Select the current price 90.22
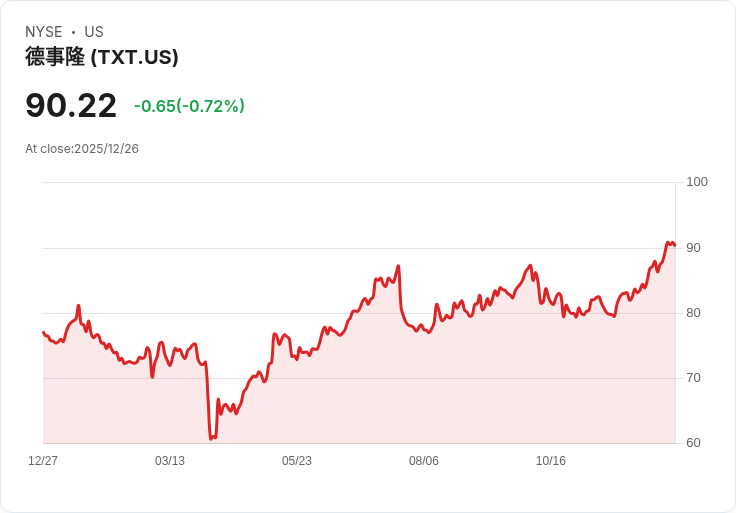The height and width of the screenshot is (513, 736). 71,105
